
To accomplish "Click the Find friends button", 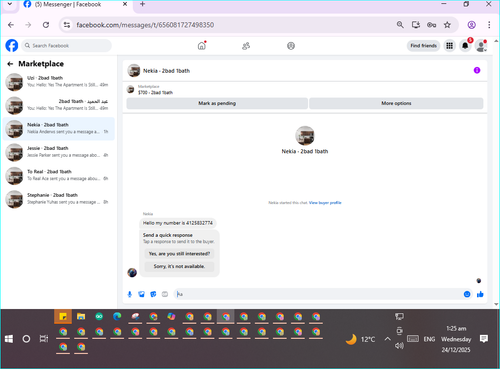I will pos(423,46).
